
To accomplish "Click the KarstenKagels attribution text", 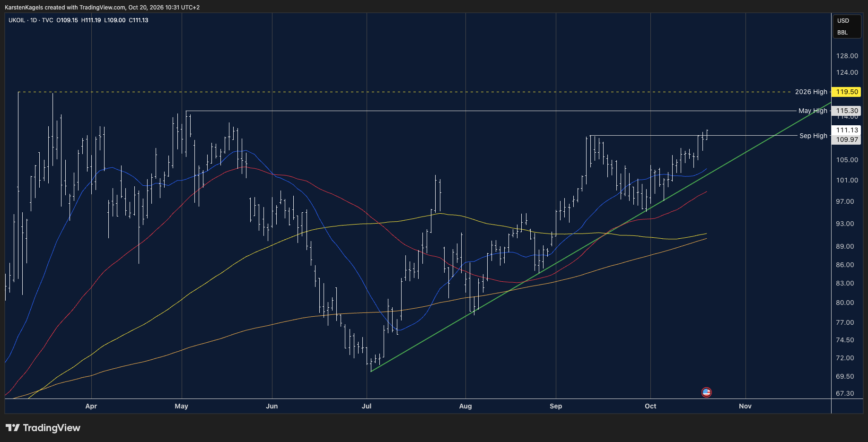I will point(102,8).
